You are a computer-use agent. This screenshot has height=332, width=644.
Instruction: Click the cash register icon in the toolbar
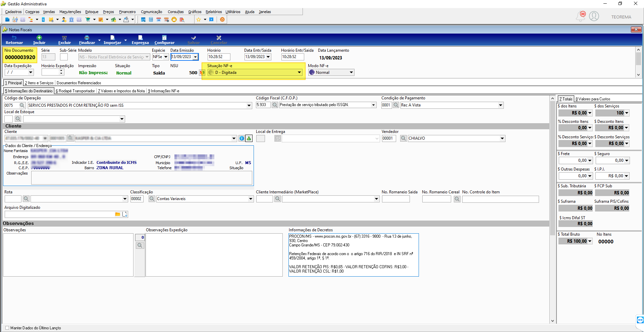click(x=126, y=19)
